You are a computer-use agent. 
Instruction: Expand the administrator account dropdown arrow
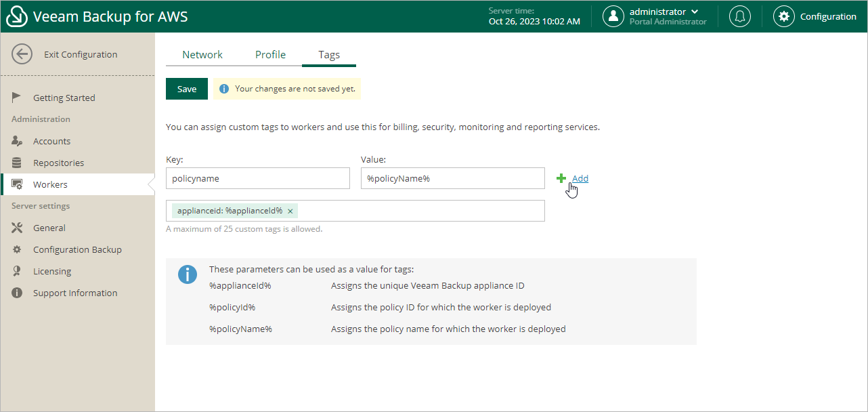click(695, 12)
